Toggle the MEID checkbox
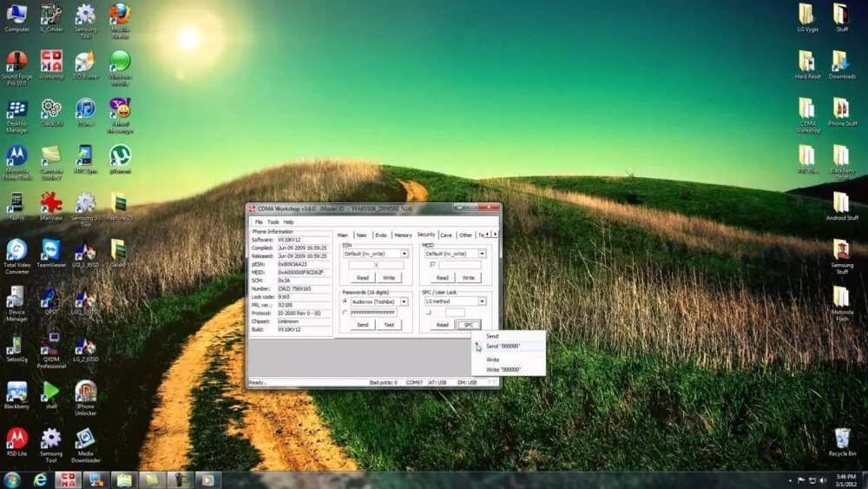The width and height of the screenshot is (868, 489). point(432,265)
